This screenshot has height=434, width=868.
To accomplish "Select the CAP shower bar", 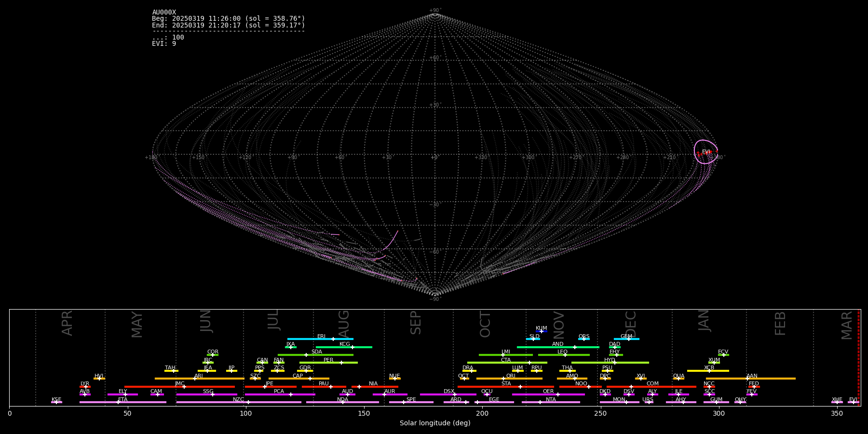I will click(299, 379).
